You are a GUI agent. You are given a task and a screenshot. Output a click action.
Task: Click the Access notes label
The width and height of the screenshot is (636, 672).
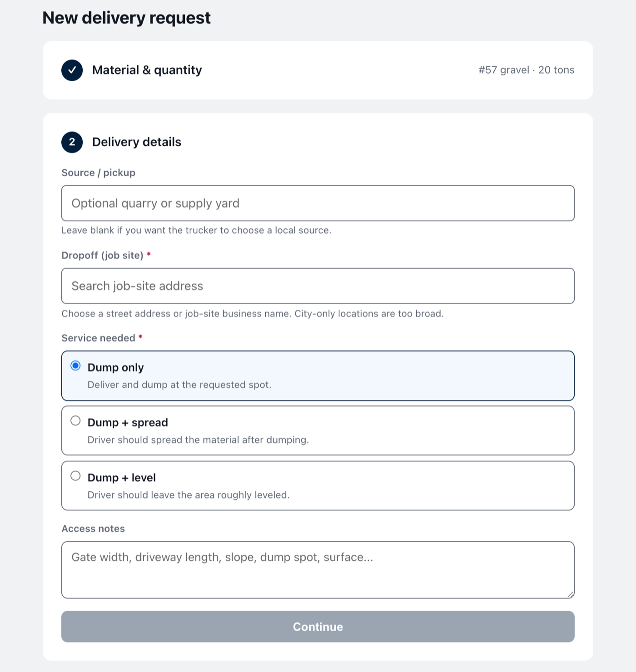pos(93,529)
